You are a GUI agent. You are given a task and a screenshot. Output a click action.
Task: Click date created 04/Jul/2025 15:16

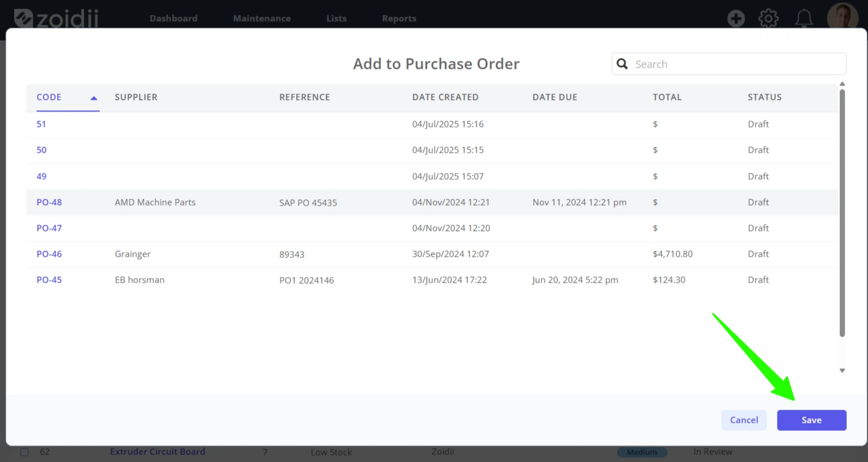pos(448,124)
